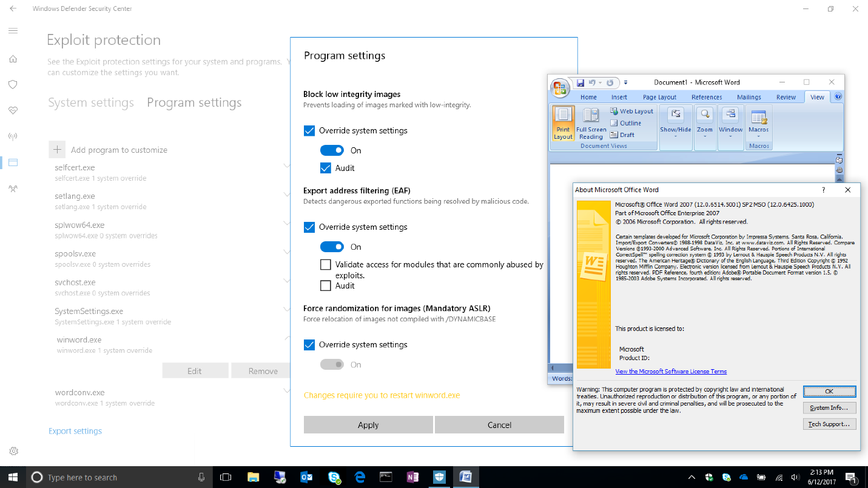Open the Export settings link

tap(75, 430)
